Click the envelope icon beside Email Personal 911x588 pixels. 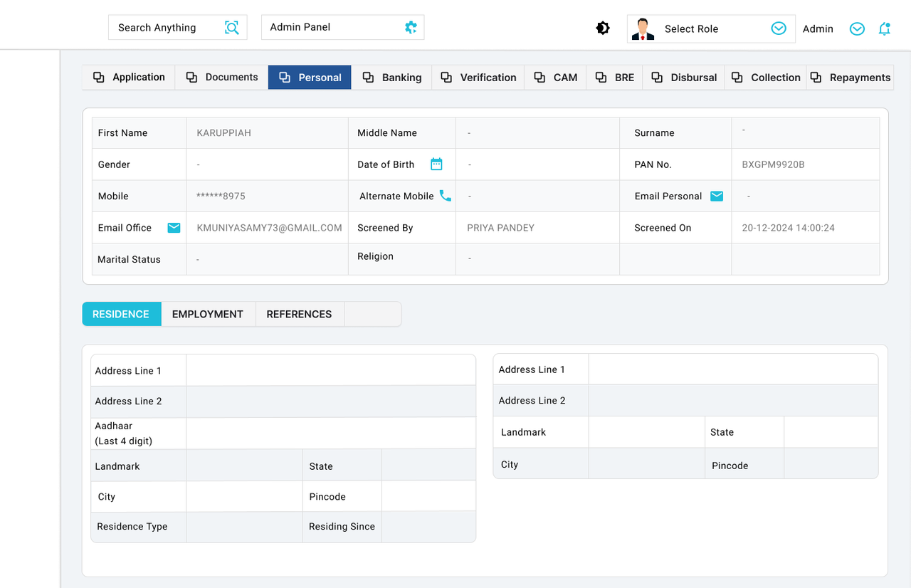pyautogui.click(x=716, y=196)
